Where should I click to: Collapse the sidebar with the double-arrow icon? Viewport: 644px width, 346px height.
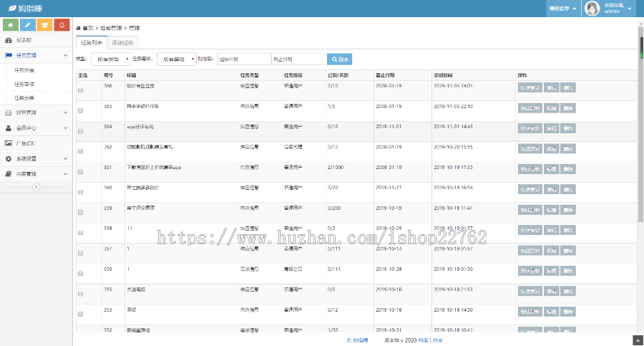tap(36, 187)
